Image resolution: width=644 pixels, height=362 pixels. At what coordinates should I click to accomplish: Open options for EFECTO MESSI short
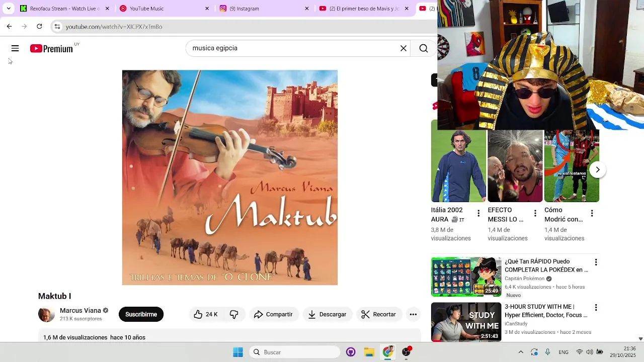(x=535, y=213)
